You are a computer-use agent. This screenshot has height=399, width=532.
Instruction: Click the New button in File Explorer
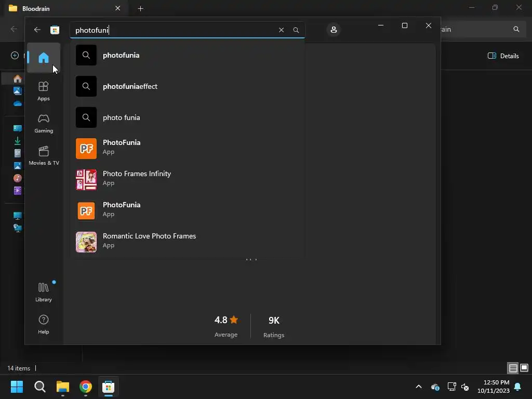[15, 55]
